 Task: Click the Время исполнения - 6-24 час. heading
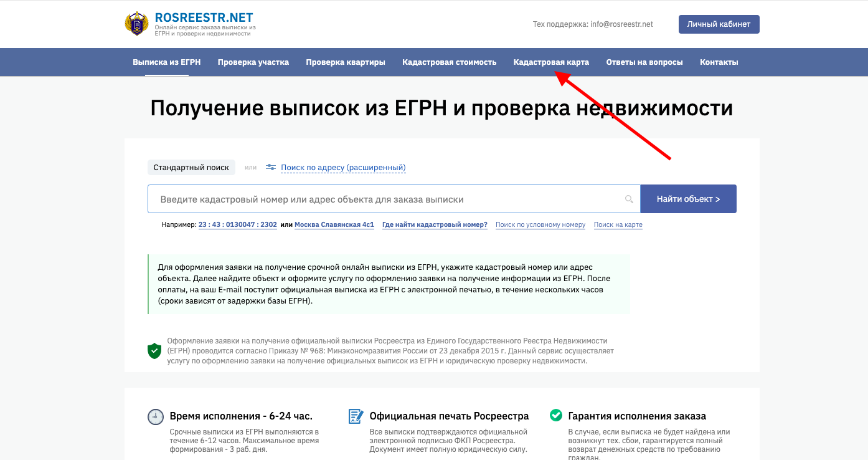pyautogui.click(x=241, y=416)
